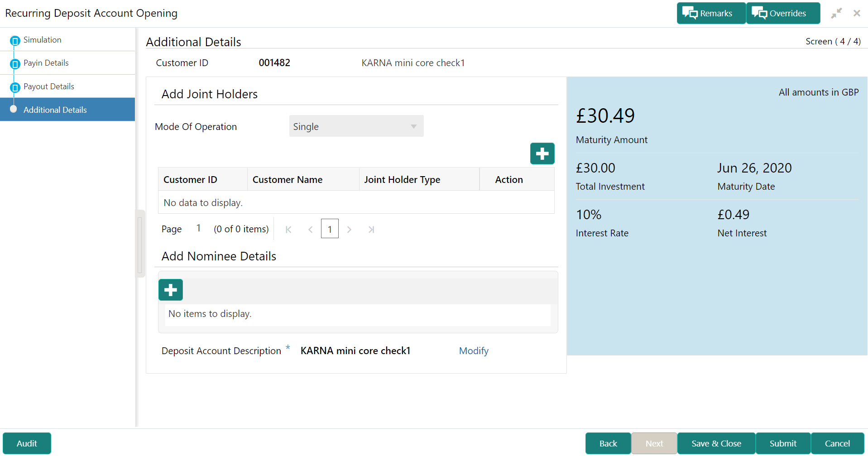
Task: Click Action column header
Action: click(x=517, y=179)
